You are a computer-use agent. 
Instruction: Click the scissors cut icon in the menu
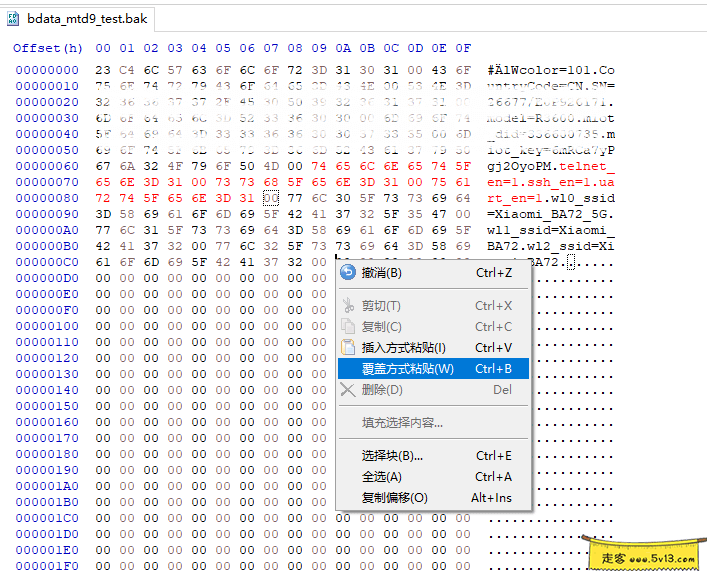point(348,305)
